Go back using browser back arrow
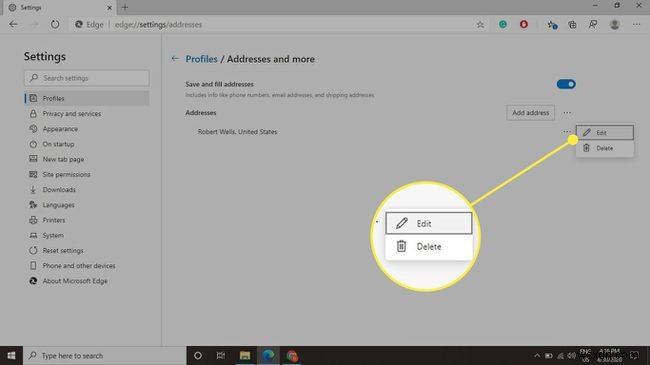The height and width of the screenshot is (365, 650). click(x=13, y=24)
